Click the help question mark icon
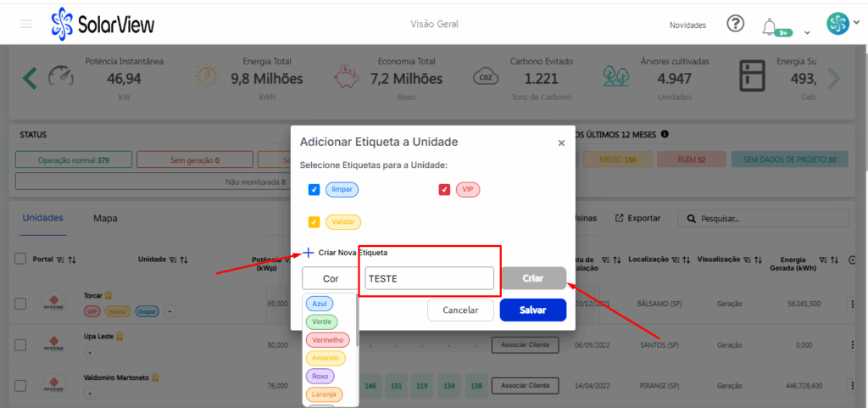The image size is (868, 408). (736, 24)
